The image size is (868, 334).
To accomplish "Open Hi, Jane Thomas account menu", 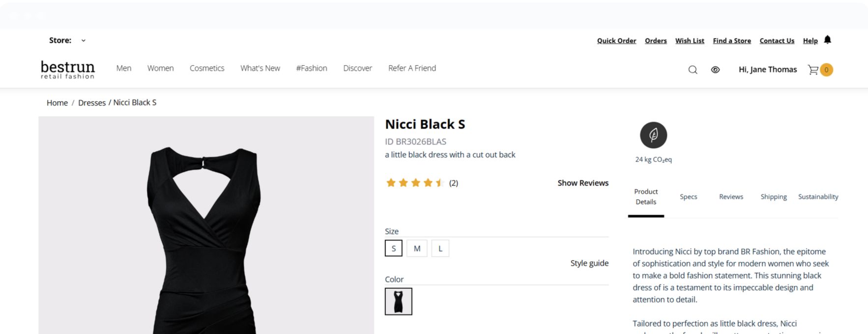I will click(x=767, y=70).
